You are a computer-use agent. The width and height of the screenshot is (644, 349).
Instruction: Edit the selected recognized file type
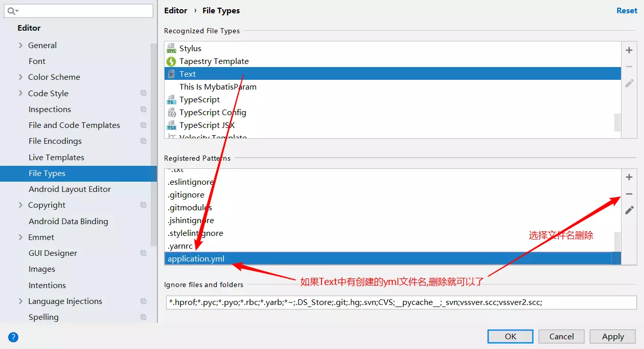tap(629, 83)
